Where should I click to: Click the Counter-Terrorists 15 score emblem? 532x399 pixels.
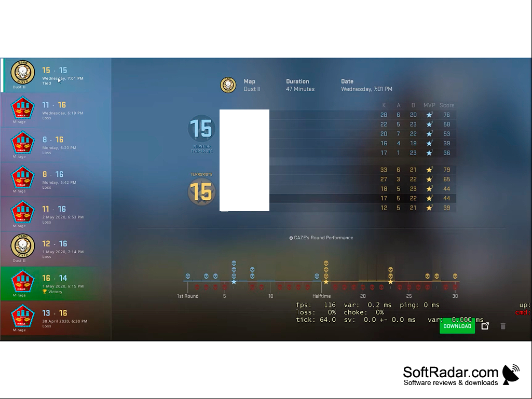(201, 129)
